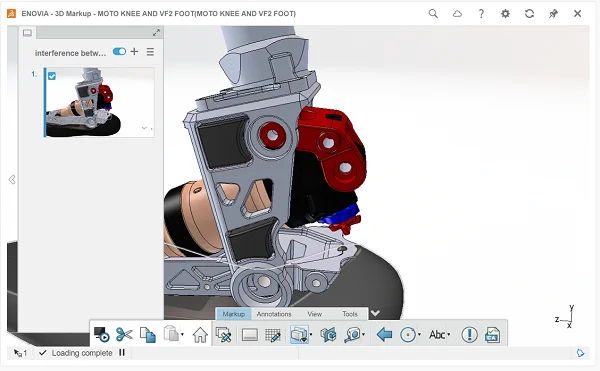The height and width of the screenshot is (371, 600).
Task: Click the circle shape markup tool
Action: [x=408, y=335]
